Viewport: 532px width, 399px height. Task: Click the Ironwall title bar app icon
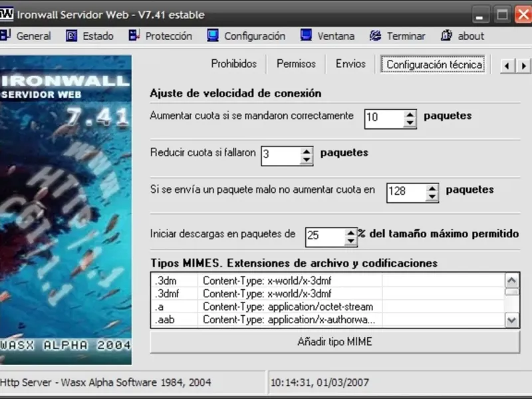coord(7,15)
